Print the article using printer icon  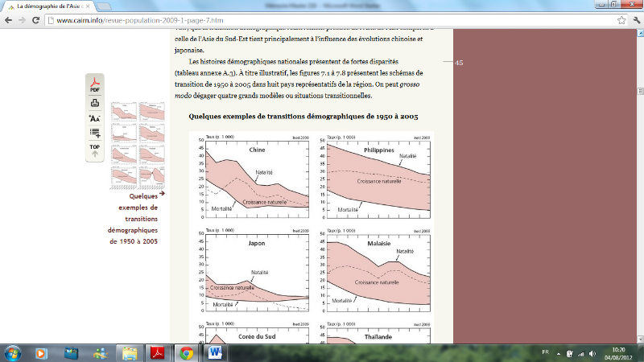pos(95,103)
